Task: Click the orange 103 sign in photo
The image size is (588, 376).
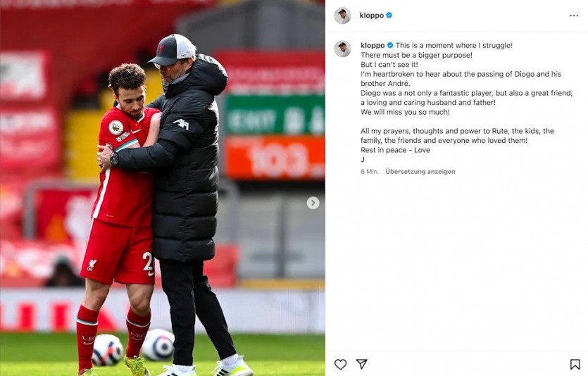Action: pyautogui.click(x=275, y=158)
